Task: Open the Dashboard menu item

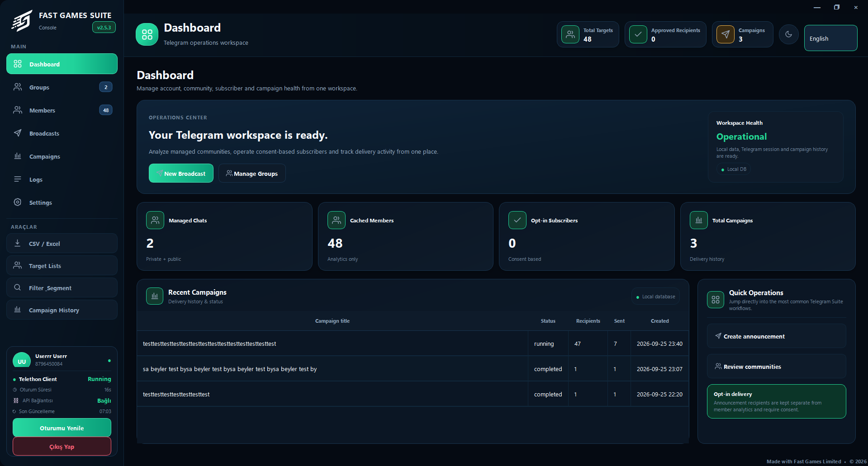Action: 62,64
